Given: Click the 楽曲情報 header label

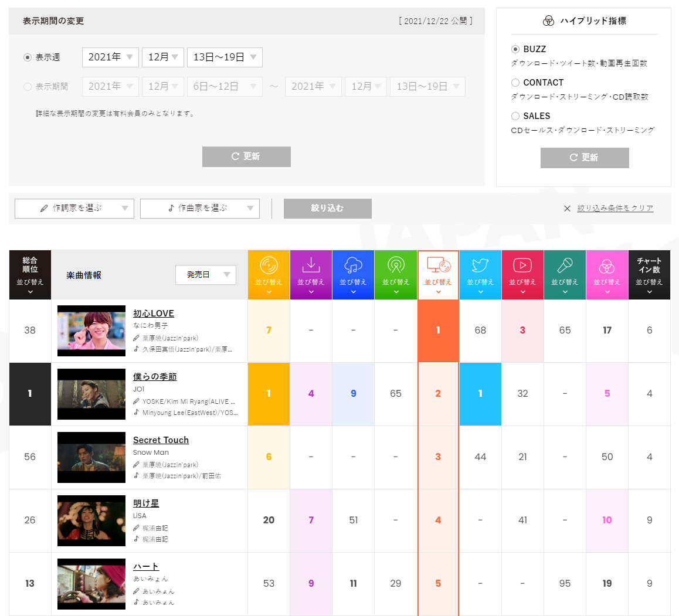Looking at the screenshot, I should click(84, 275).
